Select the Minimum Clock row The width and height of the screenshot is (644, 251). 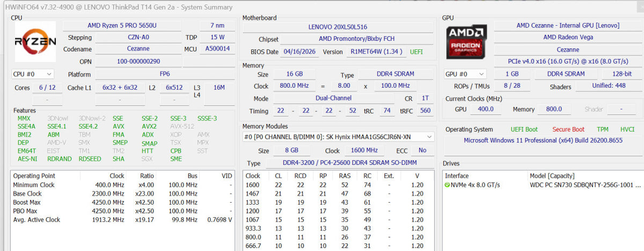123,185
